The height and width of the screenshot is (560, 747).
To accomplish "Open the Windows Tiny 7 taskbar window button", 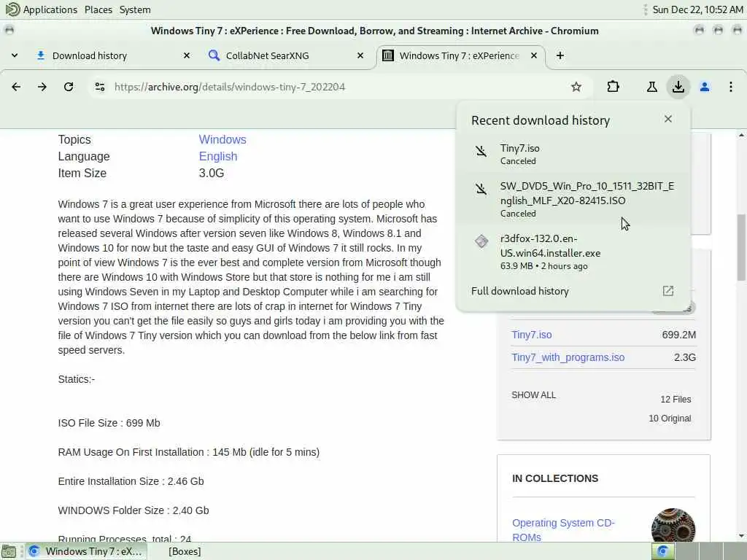I will 86,551.
